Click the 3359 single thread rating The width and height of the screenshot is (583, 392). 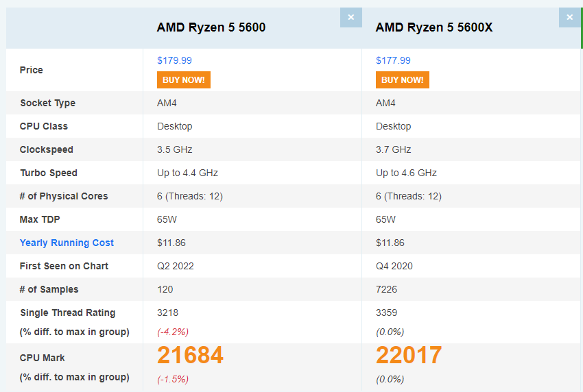coord(386,313)
